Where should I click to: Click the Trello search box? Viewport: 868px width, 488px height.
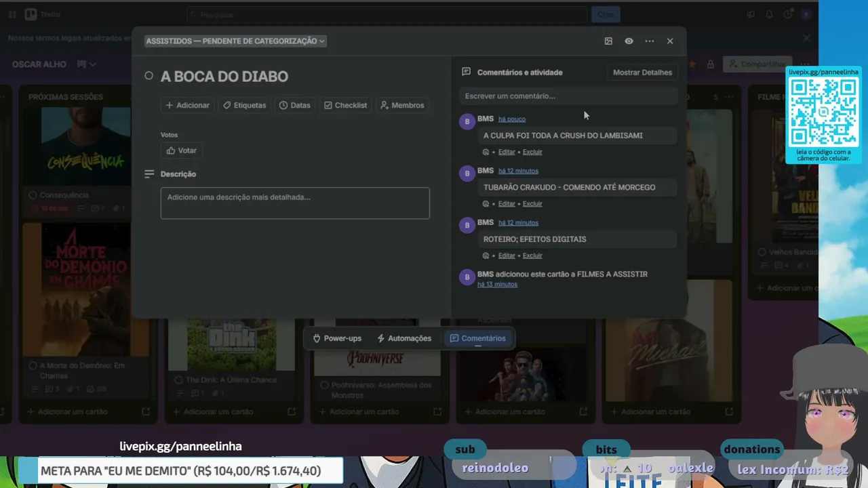pos(387,14)
